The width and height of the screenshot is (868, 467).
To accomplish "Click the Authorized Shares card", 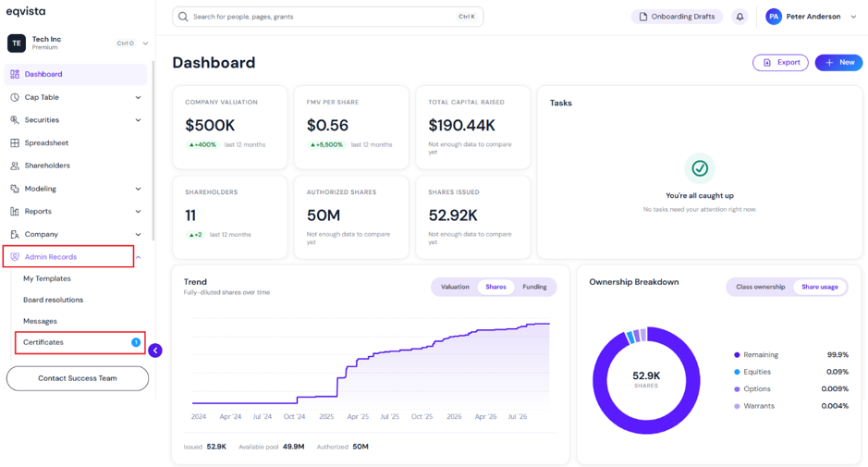I will pos(351,217).
